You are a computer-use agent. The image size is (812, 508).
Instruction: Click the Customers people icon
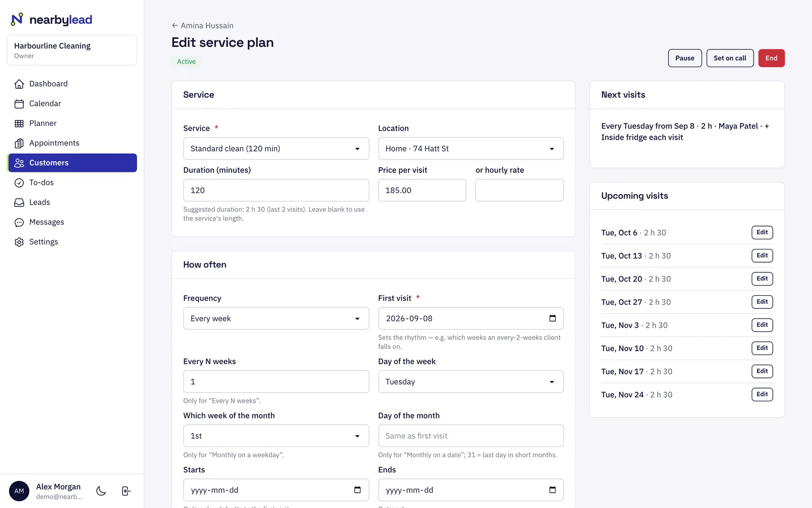tap(19, 163)
